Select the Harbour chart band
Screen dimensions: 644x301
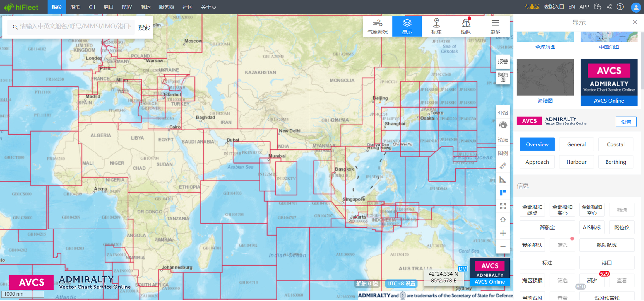576,162
